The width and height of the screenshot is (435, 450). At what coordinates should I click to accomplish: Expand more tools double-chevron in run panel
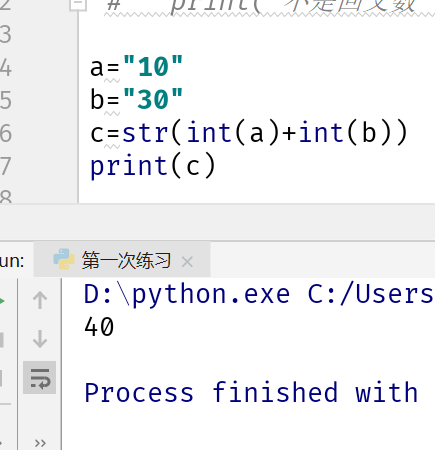click(x=40, y=443)
